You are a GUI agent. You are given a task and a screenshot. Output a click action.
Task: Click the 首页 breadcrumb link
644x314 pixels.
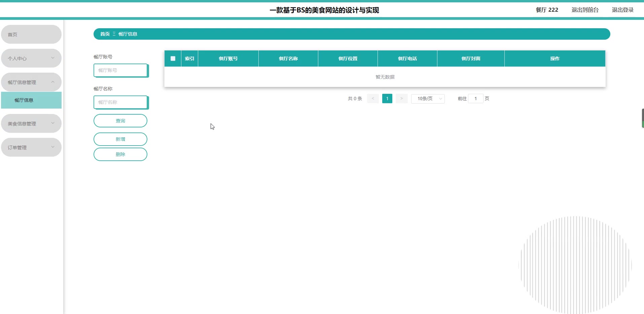[x=105, y=34]
